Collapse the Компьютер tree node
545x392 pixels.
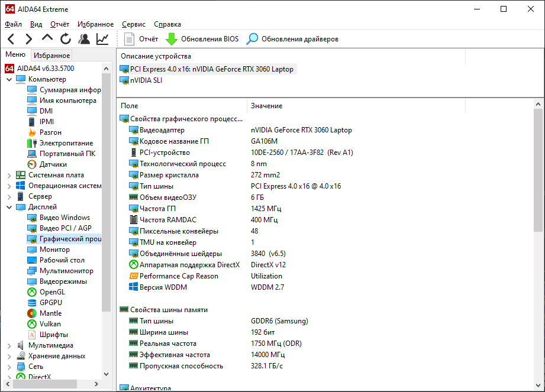[x=9, y=79]
